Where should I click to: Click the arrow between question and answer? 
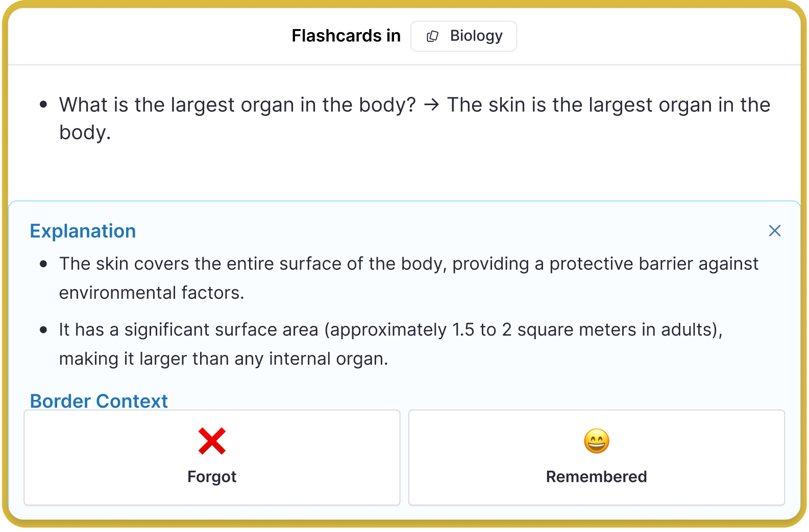[x=432, y=105]
